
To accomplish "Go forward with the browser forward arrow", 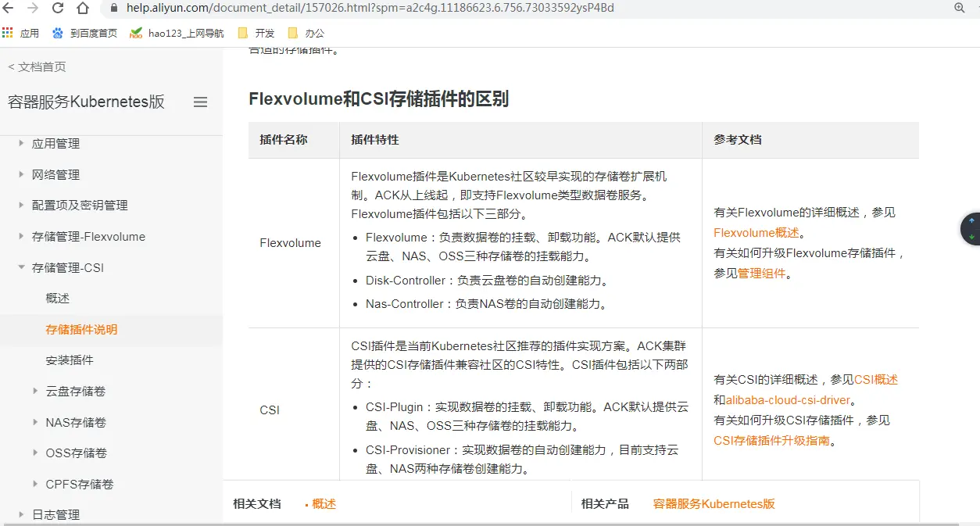I will tap(33, 8).
